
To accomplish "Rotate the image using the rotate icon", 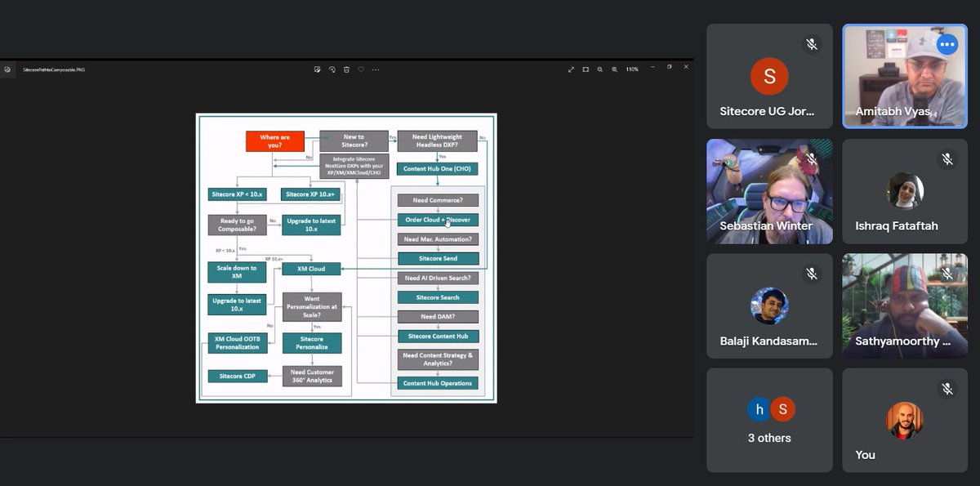I will [332, 69].
